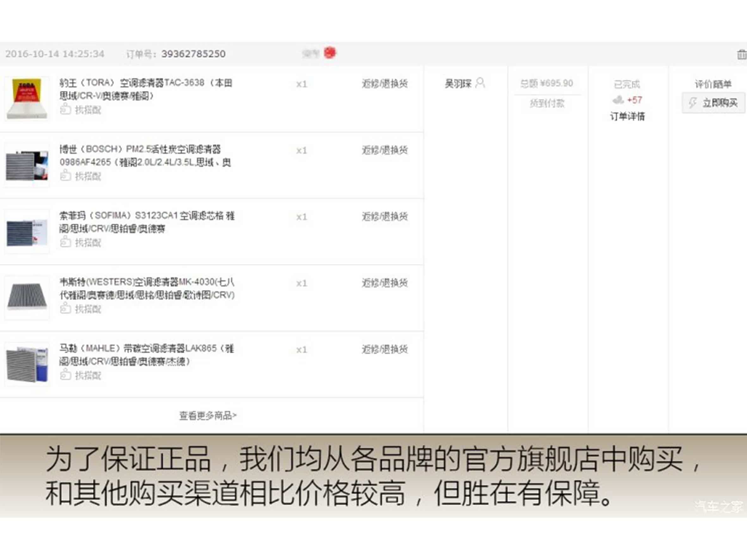The height and width of the screenshot is (560, 747).
Task: Open the 索菲玛（SOFIMA）S3123CA1 product title
Action: click(x=147, y=222)
